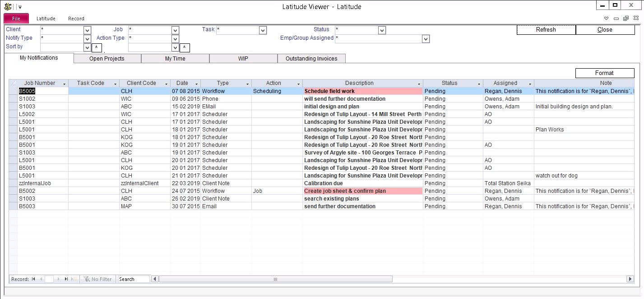
Task: Open the Quick Access Toolbar customize arrow
Action: click(x=20, y=7)
